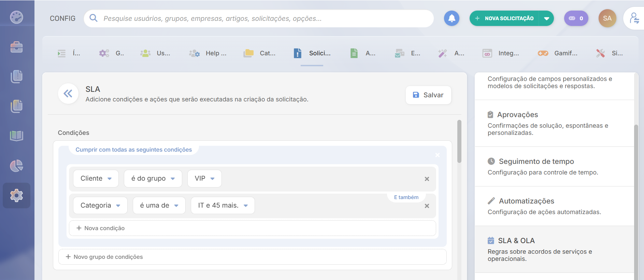Click the Salvar button
The height and width of the screenshot is (280, 644).
pyautogui.click(x=428, y=95)
